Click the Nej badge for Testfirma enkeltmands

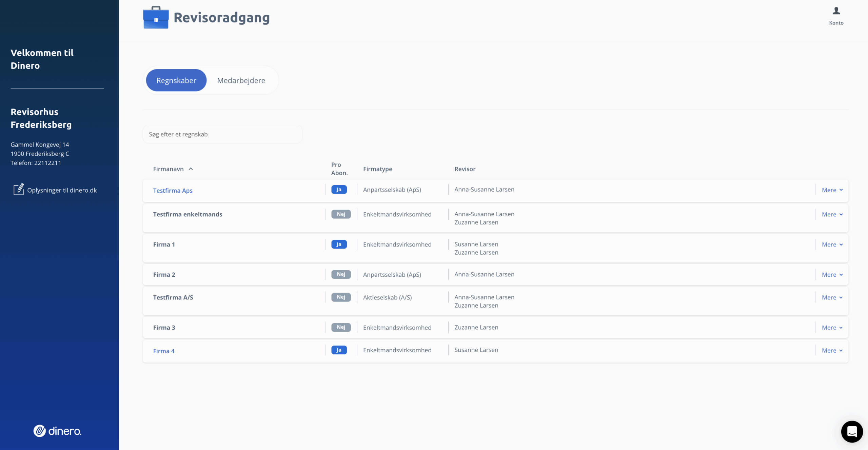coord(341,214)
